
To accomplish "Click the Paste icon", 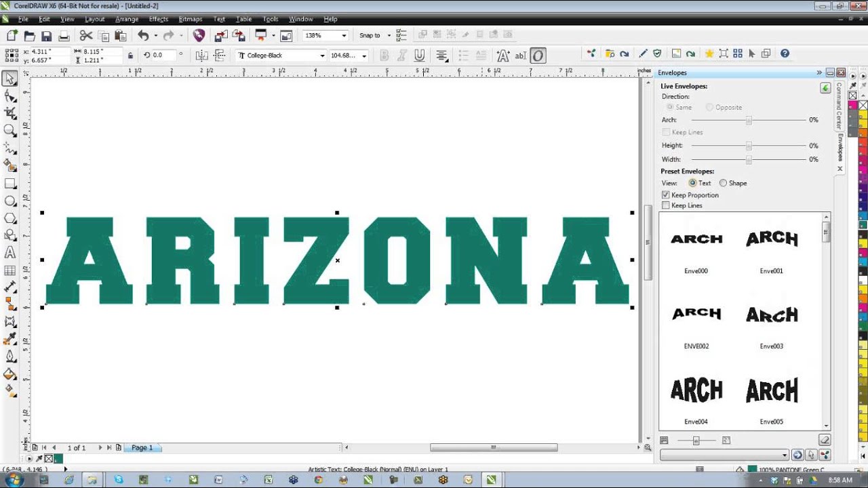I will [x=121, y=36].
